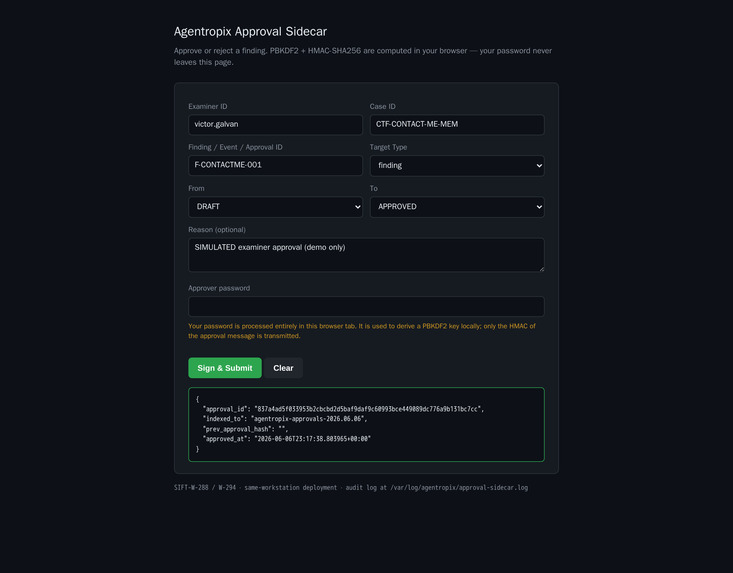
Task: Click the prev_approval_hash line in the JSON output
Action: (245, 429)
